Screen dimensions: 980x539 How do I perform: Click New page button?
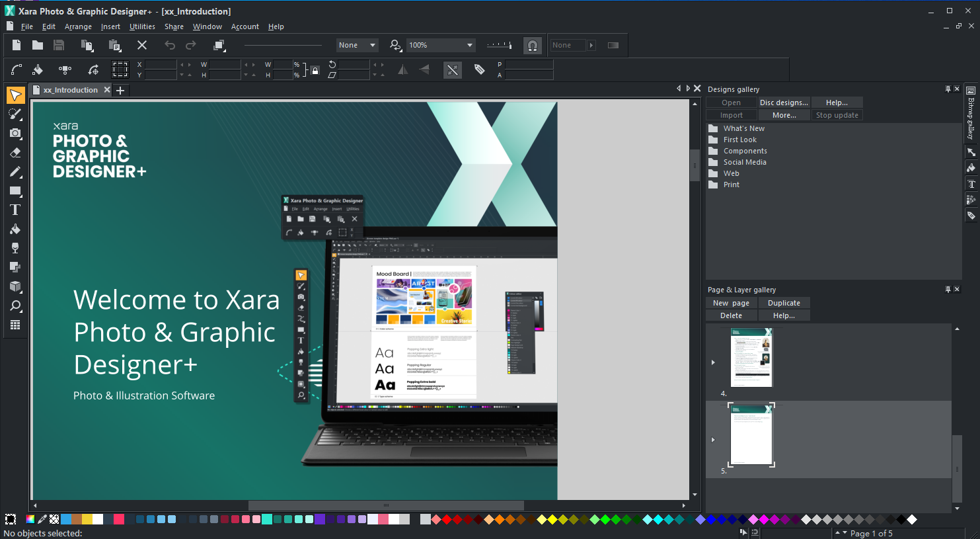[x=731, y=303]
